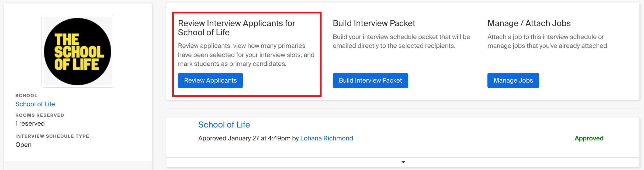Click 'Review Interview Applicants for School of Life' heading
Image resolution: width=644 pixels, height=170 pixels.
237,28
